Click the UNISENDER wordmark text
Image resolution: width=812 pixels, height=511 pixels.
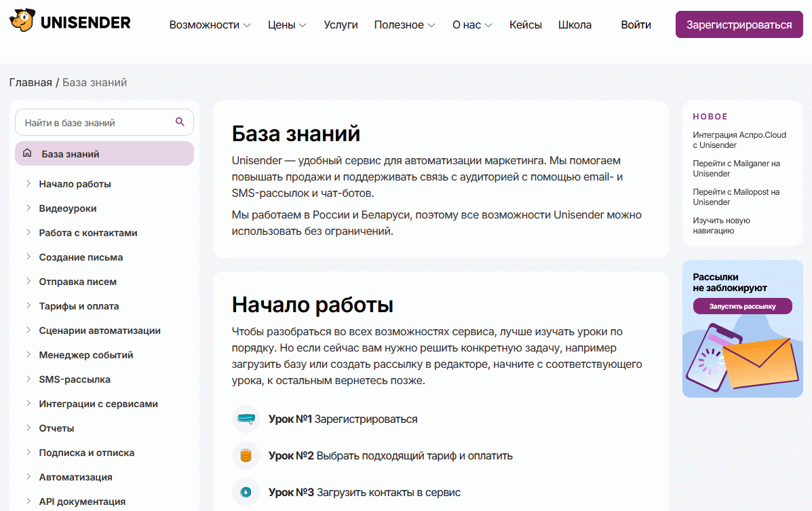click(85, 22)
